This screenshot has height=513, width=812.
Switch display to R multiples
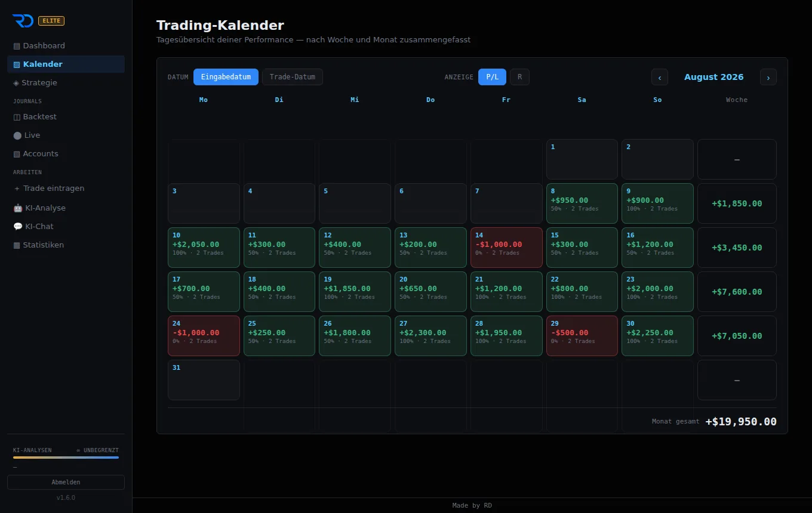[519, 77]
